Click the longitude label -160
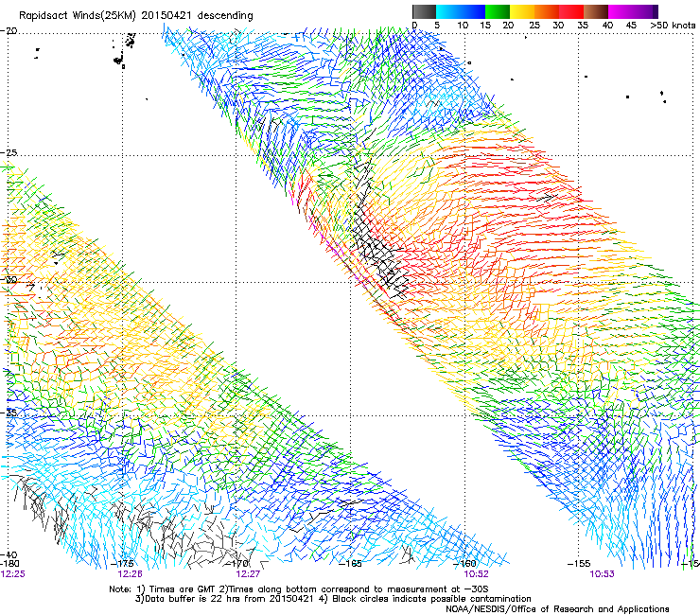Viewport: 700px width, 615px height. 464,564
